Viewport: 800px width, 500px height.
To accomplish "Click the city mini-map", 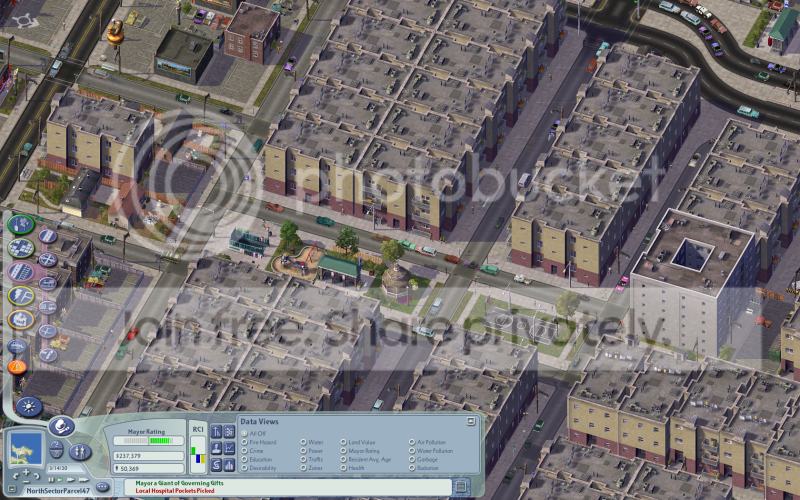I will [x=26, y=448].
